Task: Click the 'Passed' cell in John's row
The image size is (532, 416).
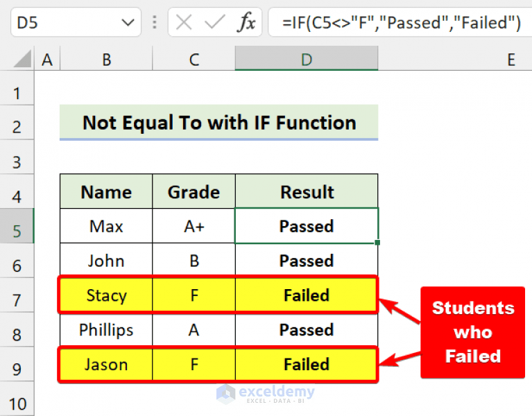Action: tap(307, 261)
